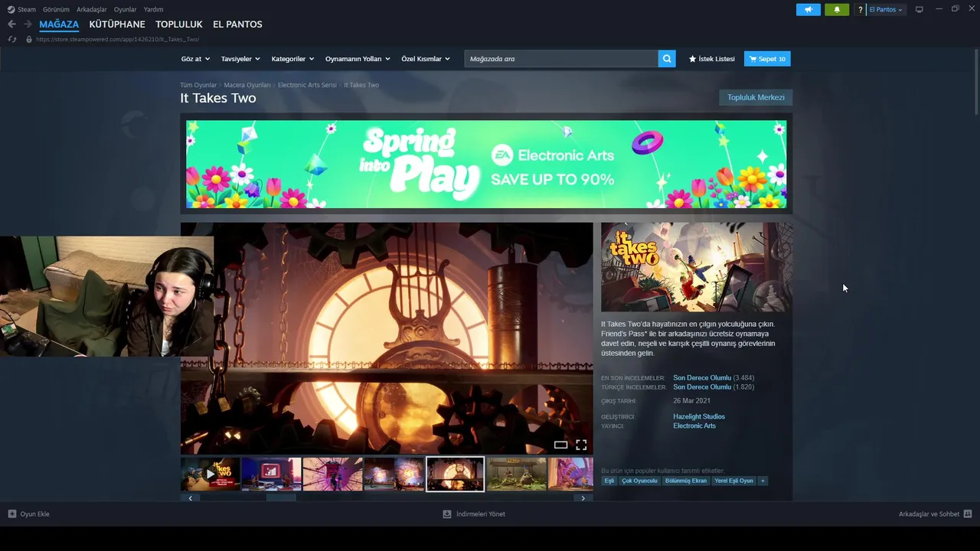Click the Bölünmüş Ekran tag
Screen dimensions: 980x551
(686, 481)
